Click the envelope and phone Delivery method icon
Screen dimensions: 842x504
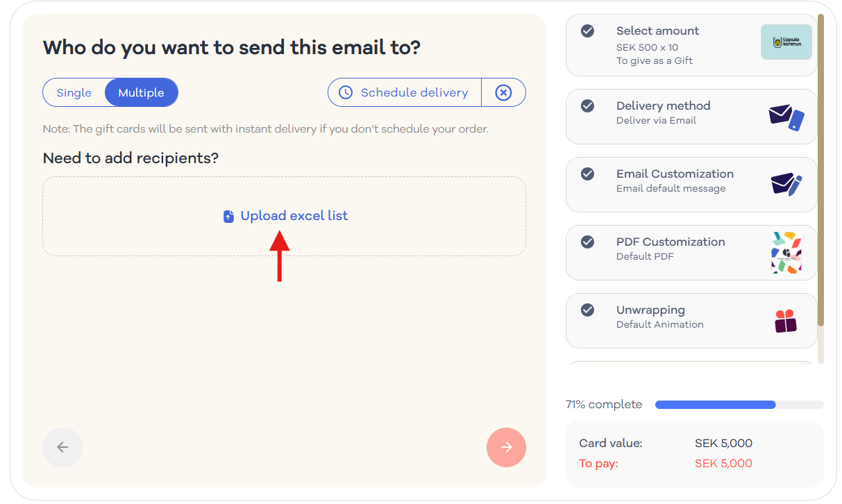(786, 117)
